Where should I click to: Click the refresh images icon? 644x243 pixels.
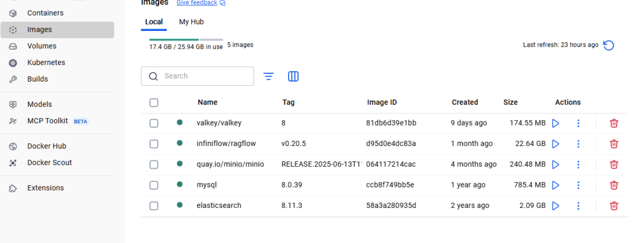[608, 45]
